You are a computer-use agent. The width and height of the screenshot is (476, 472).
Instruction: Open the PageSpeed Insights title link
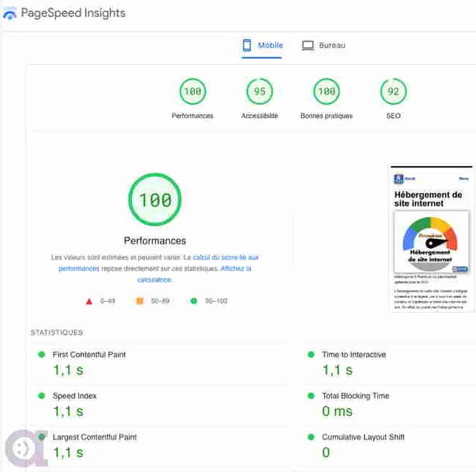point(73,13)
